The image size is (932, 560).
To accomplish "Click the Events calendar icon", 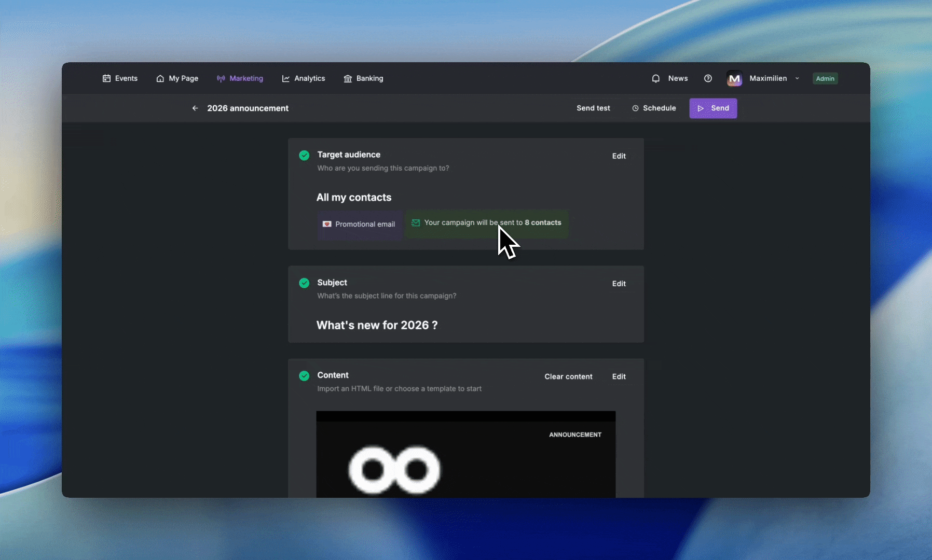I will (x=106, y=78).
